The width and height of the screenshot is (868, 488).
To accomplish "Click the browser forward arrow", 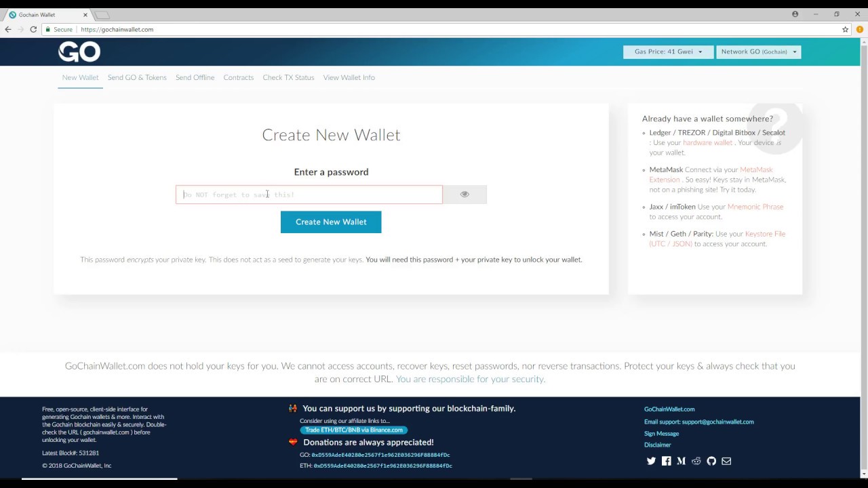I will click(20, 29).
